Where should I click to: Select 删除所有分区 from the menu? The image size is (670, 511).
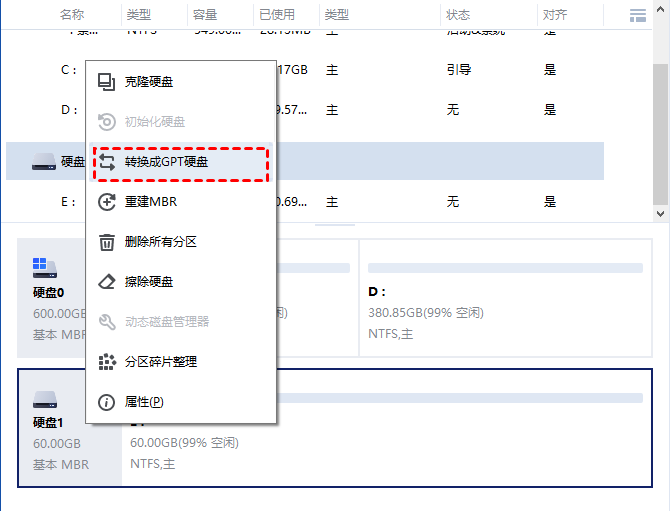pyautogui.click(x=181, y=242)
